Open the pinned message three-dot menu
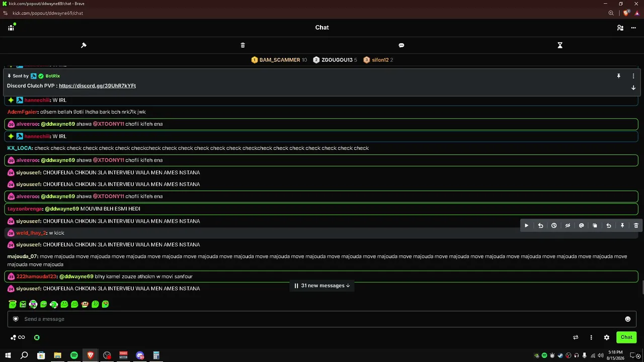 pos(633,76)
